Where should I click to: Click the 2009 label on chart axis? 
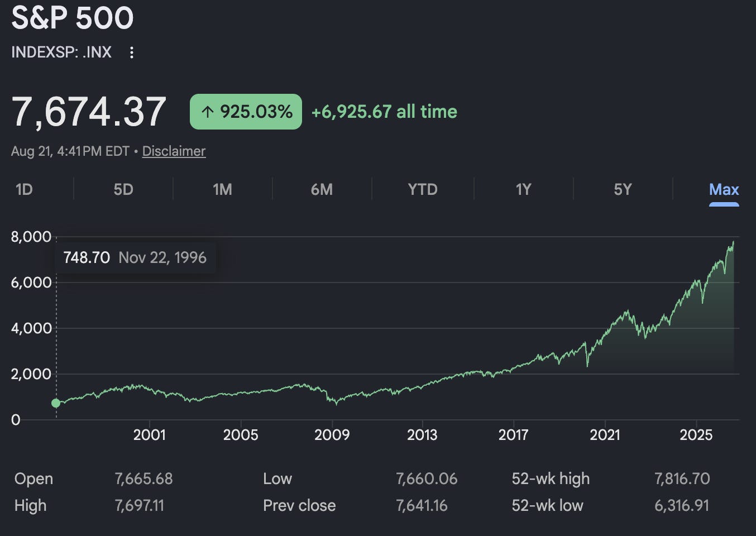[332, 435]
